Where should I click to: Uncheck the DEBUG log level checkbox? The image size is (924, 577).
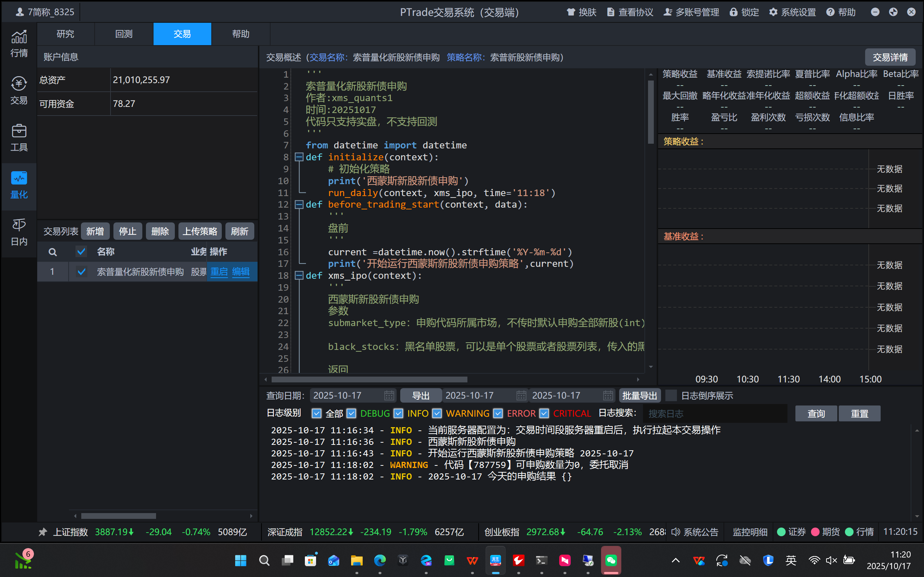351,413
